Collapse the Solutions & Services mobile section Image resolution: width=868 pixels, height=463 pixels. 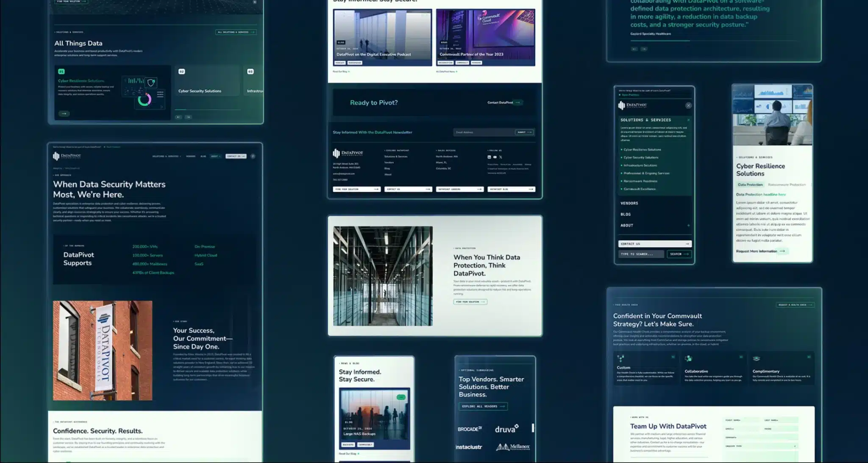(x=688, y=120)
